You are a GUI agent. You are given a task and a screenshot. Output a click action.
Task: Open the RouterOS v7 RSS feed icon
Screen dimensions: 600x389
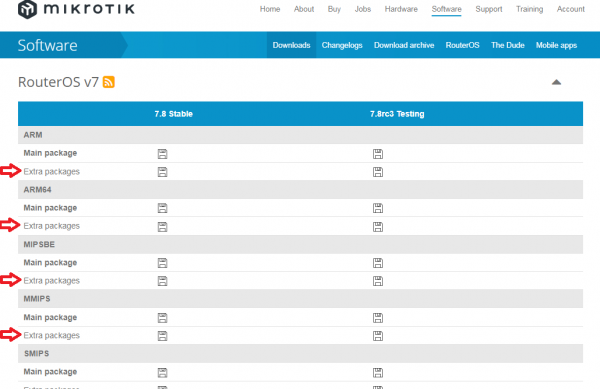109,82
